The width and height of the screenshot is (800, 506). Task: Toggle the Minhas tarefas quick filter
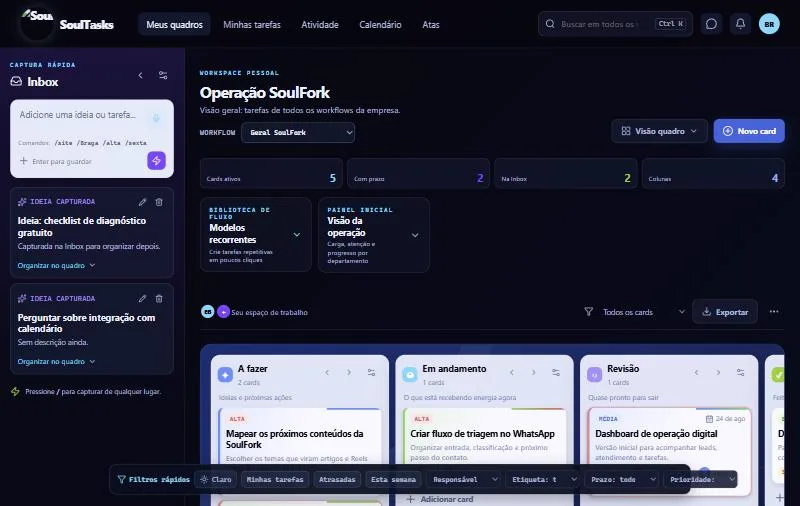tap(275, 479)
